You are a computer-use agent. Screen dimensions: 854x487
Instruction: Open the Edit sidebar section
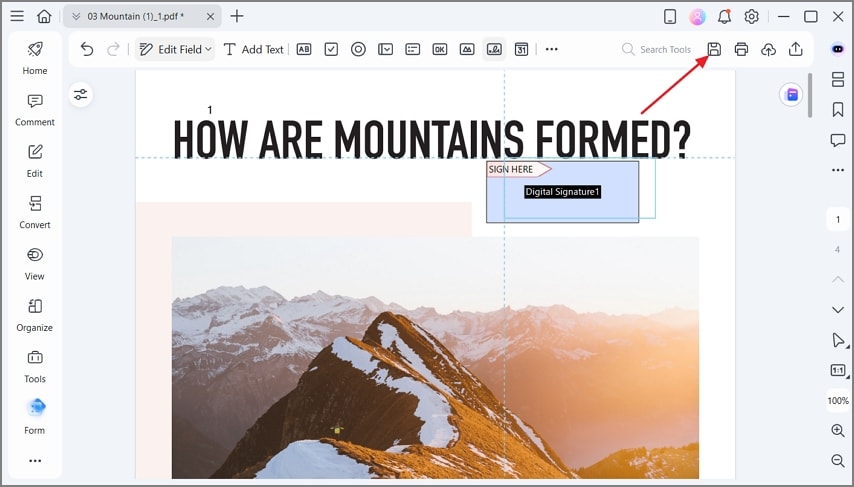coord(35,161)
